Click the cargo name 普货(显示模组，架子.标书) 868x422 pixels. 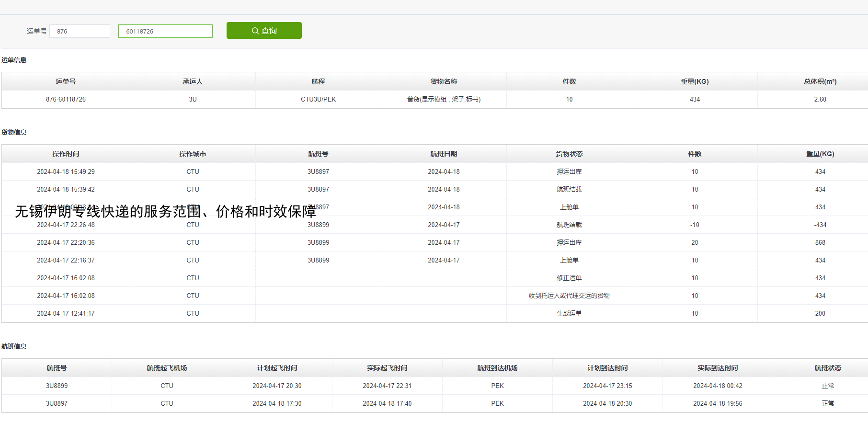(x=444, y=99)
